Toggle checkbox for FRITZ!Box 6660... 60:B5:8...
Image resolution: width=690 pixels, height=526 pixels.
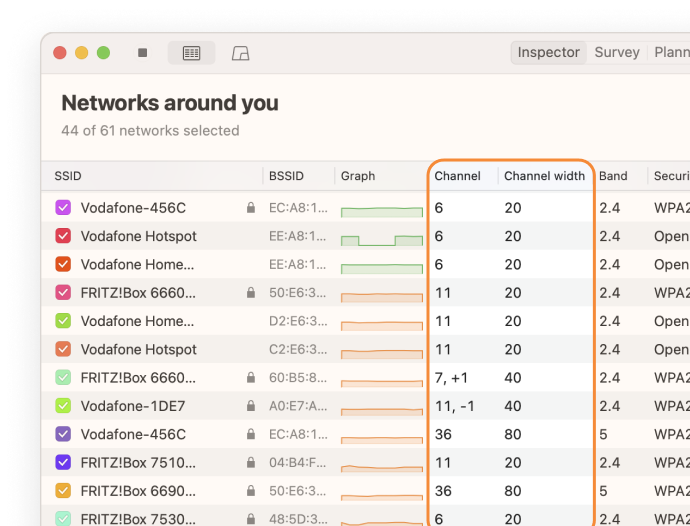pos(63,377)
